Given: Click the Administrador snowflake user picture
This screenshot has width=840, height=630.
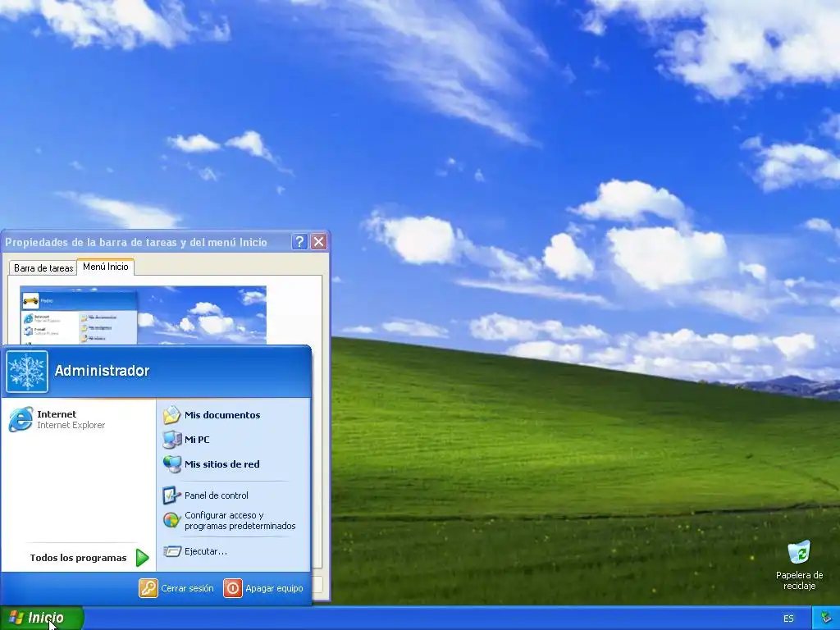Looking at the screenshot, I should [27, 372].
